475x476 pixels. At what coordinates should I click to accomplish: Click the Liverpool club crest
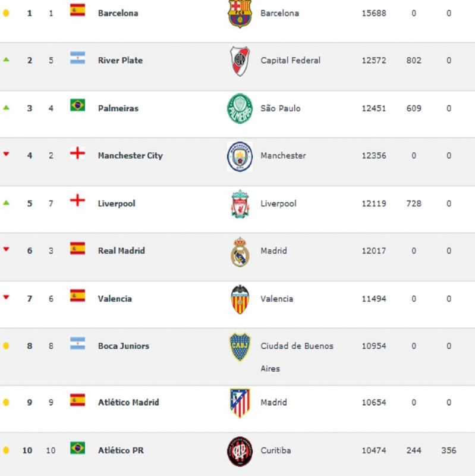coord(240,203)
